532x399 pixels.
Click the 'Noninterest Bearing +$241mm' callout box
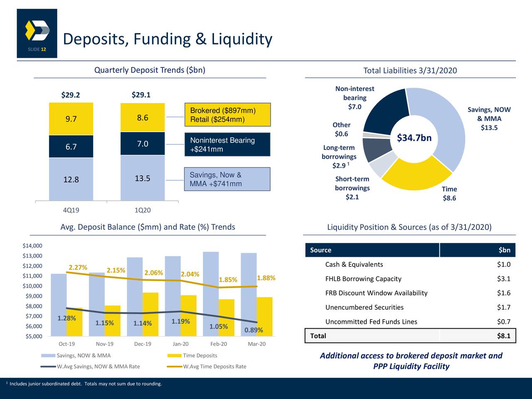click(x=227, y=144)
